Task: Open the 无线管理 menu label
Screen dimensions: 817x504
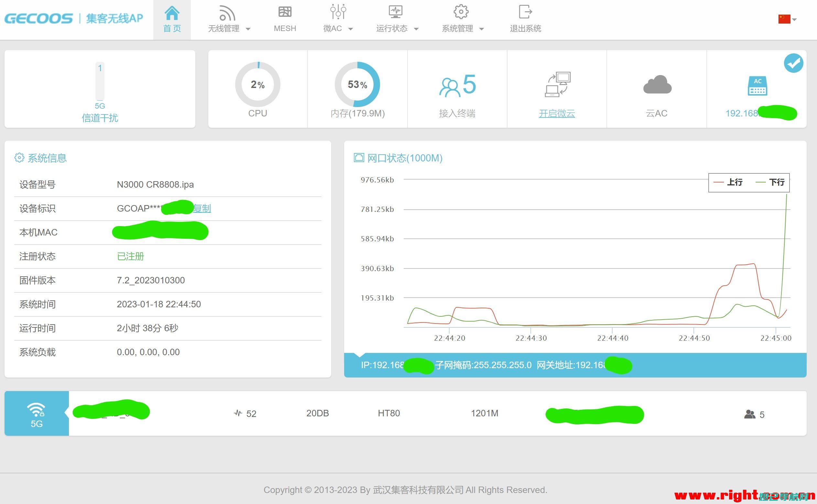Action: tap(224, 29)
